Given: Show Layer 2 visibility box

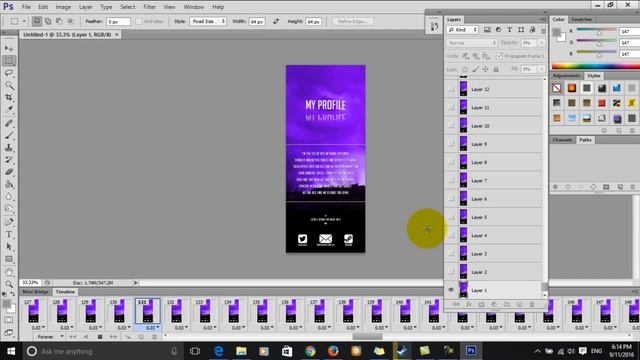Looking at the screenshot, I should 451,271.
